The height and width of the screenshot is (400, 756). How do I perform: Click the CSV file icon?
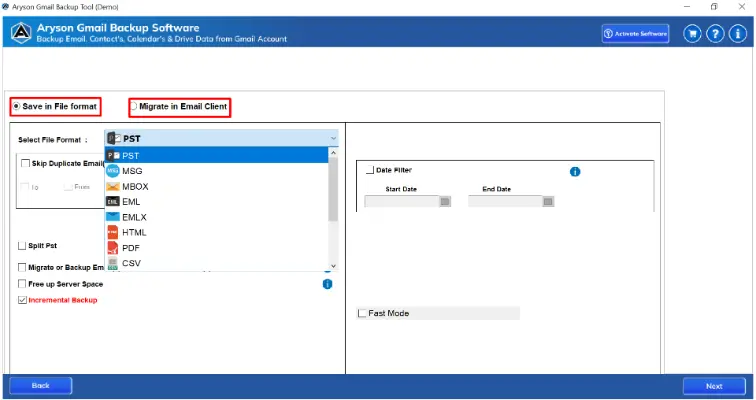pyautogui.click(x=113, y=263)
